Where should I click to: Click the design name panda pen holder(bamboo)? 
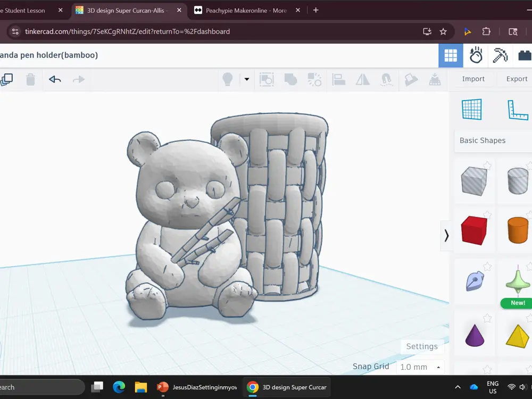(x=49, y=55)
